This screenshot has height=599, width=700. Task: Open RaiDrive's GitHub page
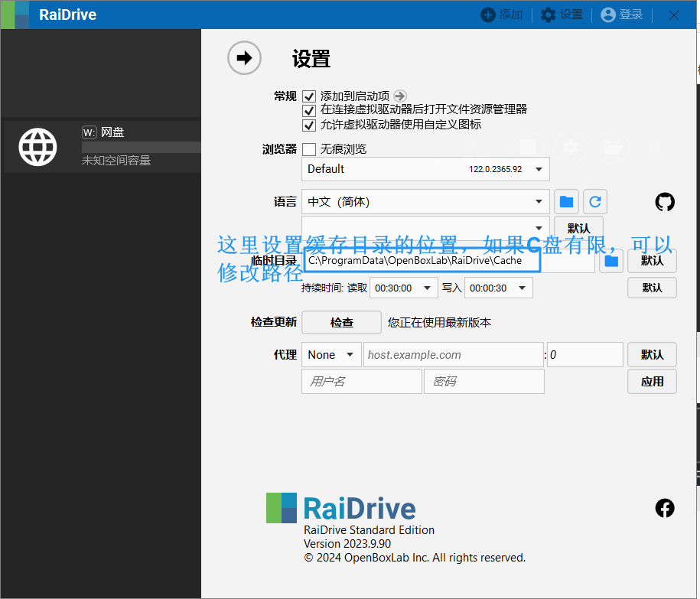point(664,202)
